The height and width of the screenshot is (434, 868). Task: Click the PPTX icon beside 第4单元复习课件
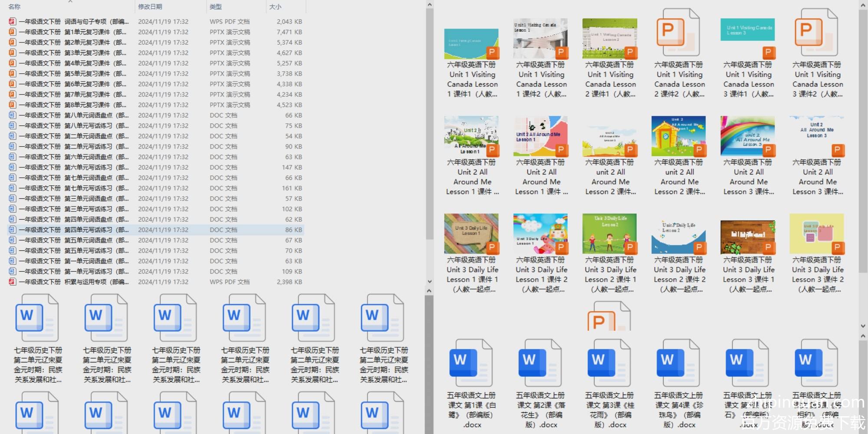point(12,63)
